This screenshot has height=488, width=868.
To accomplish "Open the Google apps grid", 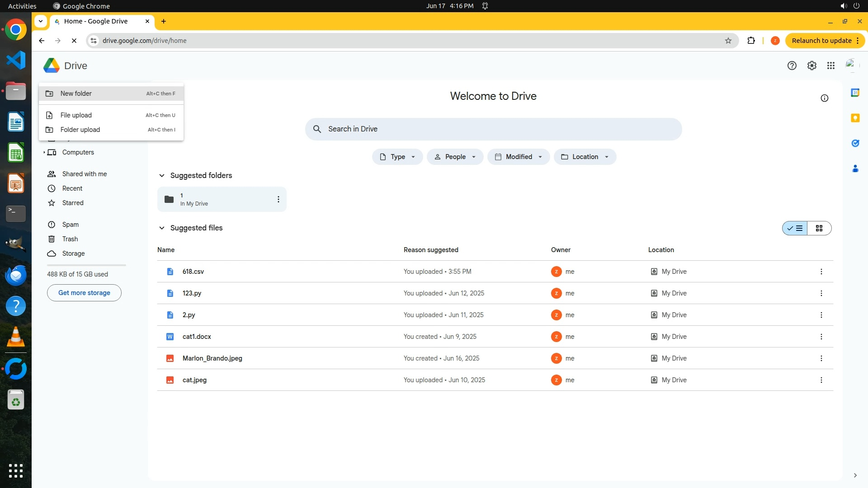I will coord(830,66).
